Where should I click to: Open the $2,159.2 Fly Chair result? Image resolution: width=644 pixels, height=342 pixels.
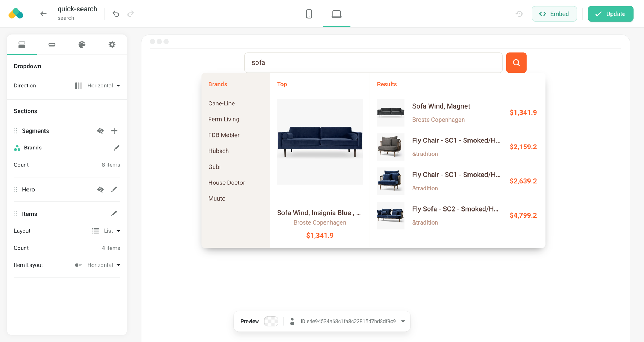point(457,147)
